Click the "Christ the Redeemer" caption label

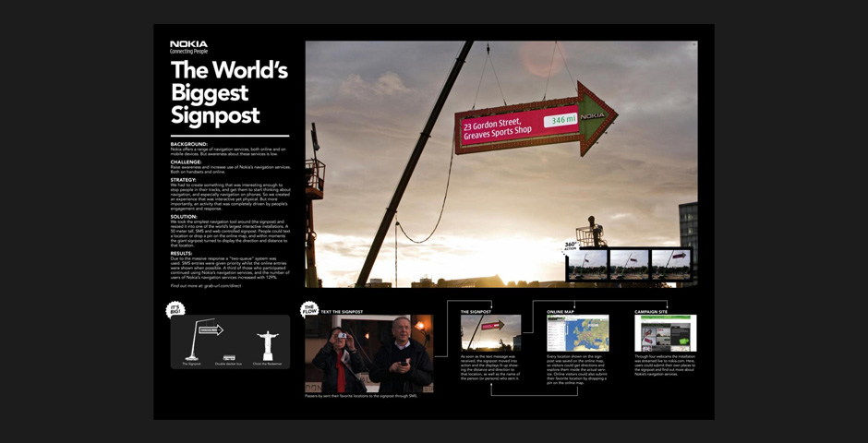[x=268, y=364]
